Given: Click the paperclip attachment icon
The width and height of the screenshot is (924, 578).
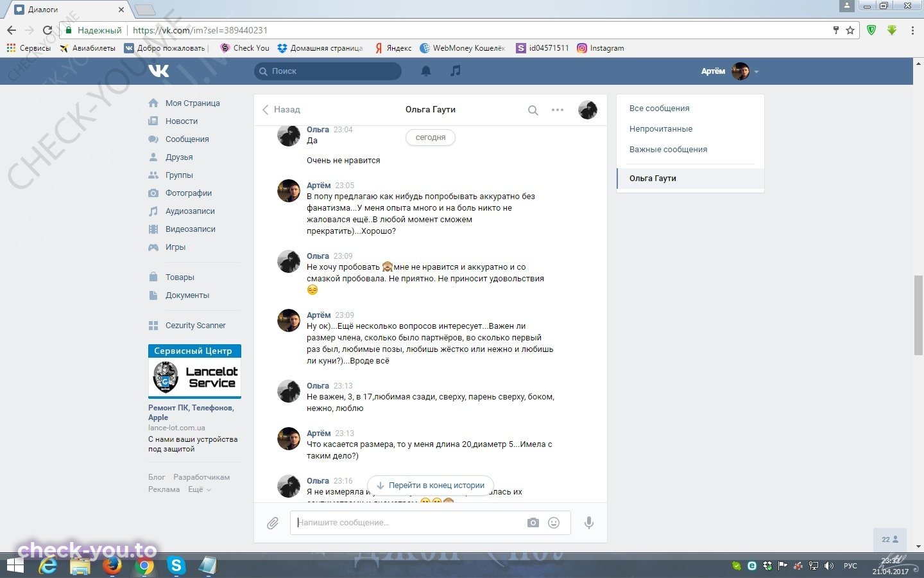Looking at the screenshot, I should [x=273, y=523].
